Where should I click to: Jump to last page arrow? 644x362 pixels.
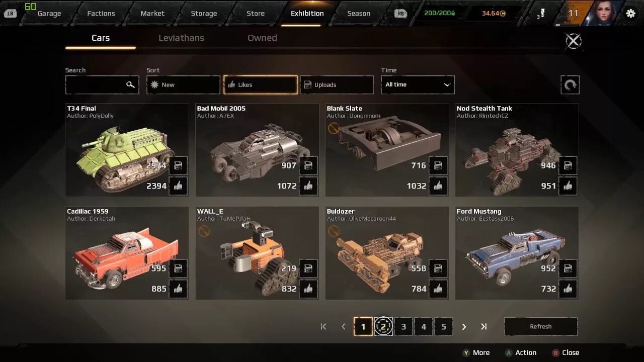pos(484,327)
